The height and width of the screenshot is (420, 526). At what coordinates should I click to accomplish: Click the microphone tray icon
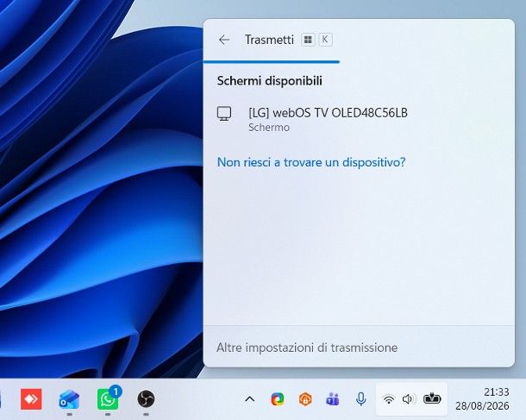click(361, 399)
